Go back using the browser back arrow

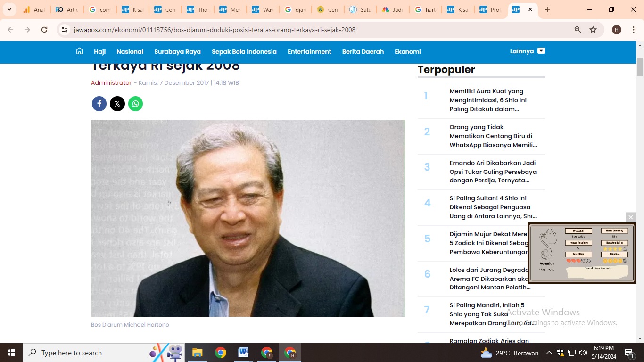pos(10,30)
